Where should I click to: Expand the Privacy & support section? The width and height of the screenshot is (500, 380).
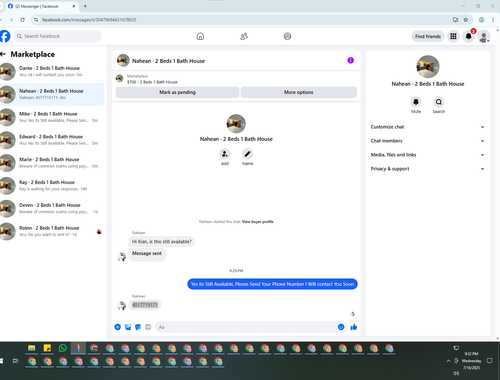[427, 169]
